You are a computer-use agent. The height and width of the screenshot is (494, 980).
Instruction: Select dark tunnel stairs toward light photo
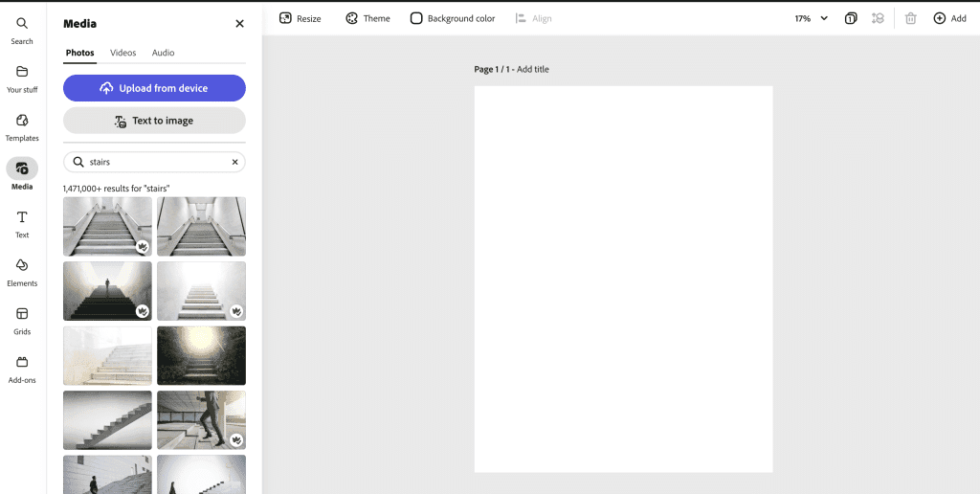click(201, 355)
